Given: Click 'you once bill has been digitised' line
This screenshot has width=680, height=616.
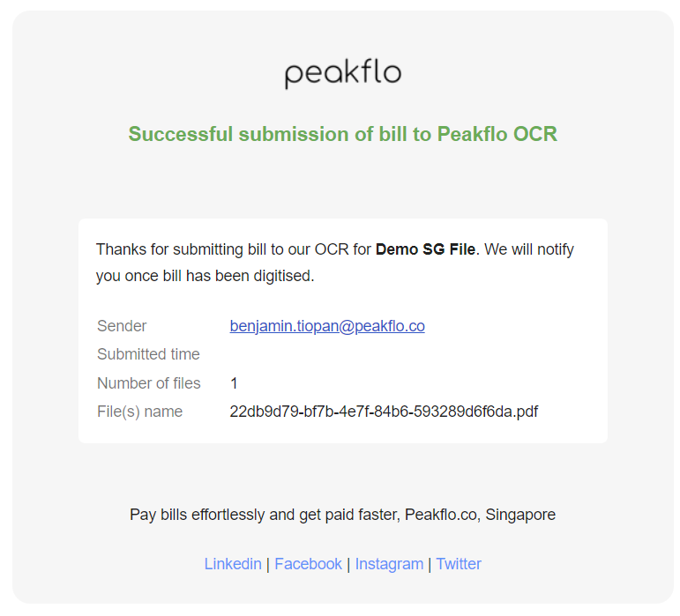Looking at the screenshot, I should (x=205, y=276).
